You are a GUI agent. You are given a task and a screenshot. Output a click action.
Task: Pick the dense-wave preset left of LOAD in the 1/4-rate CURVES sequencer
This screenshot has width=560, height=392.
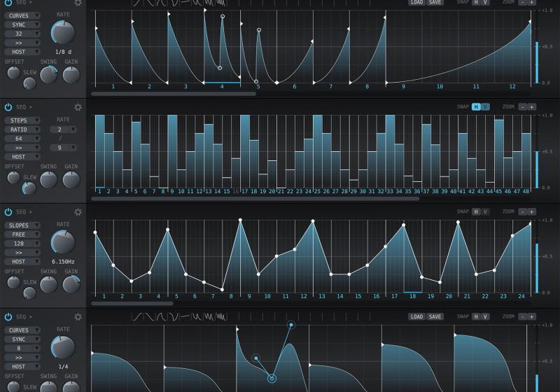pyautogui.click(x=221, y=316)
